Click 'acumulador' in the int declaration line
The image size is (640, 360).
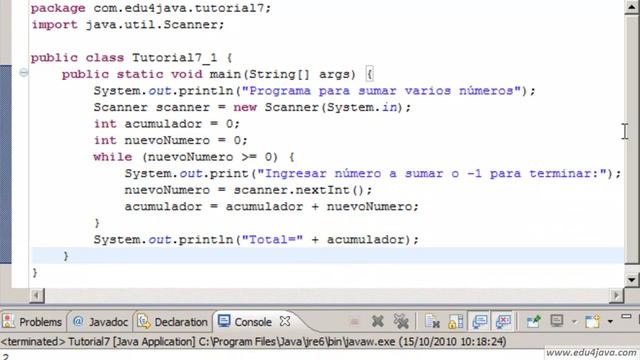pos(163,124)
